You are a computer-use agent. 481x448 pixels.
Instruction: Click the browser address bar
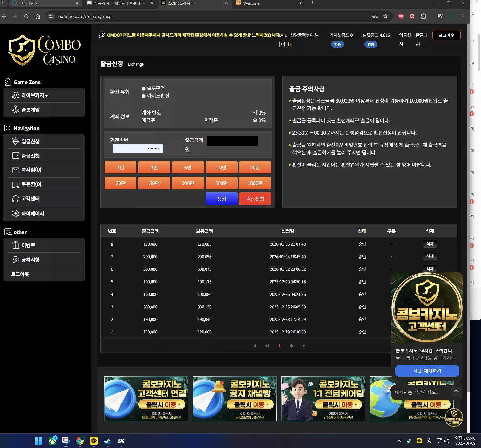click(x=210, y=16)
